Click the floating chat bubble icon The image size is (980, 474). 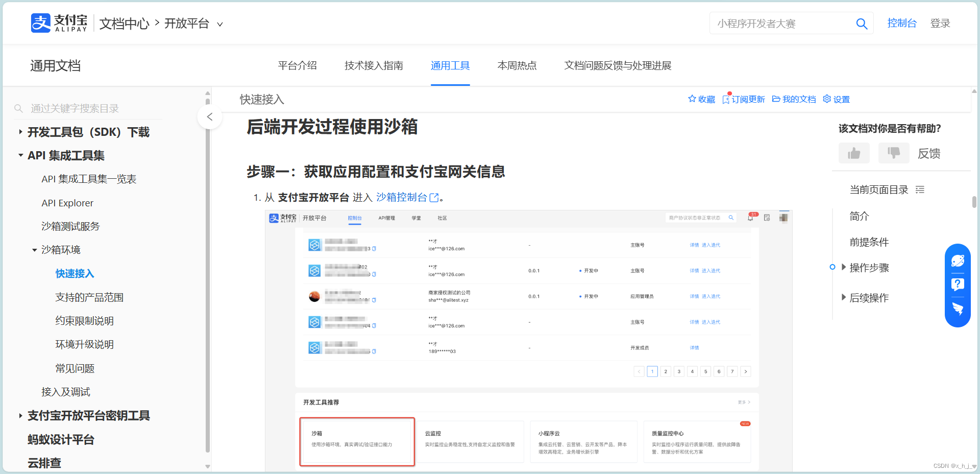click(958, 261)
